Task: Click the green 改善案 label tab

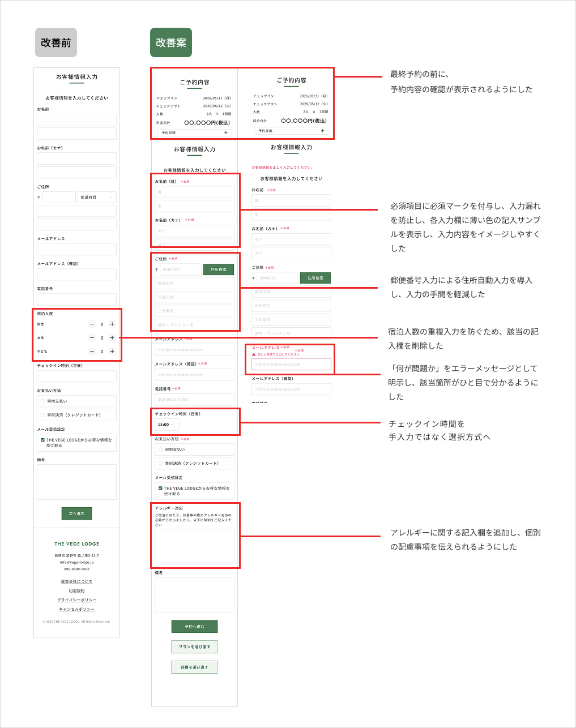Action: pos(170,42)
